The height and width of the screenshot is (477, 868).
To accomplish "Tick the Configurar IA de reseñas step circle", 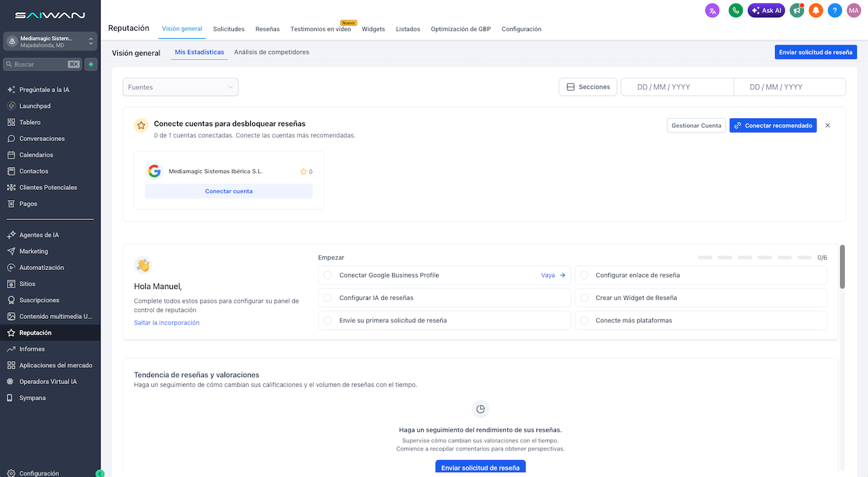I will pyautogui.click(x=328, y=298).
